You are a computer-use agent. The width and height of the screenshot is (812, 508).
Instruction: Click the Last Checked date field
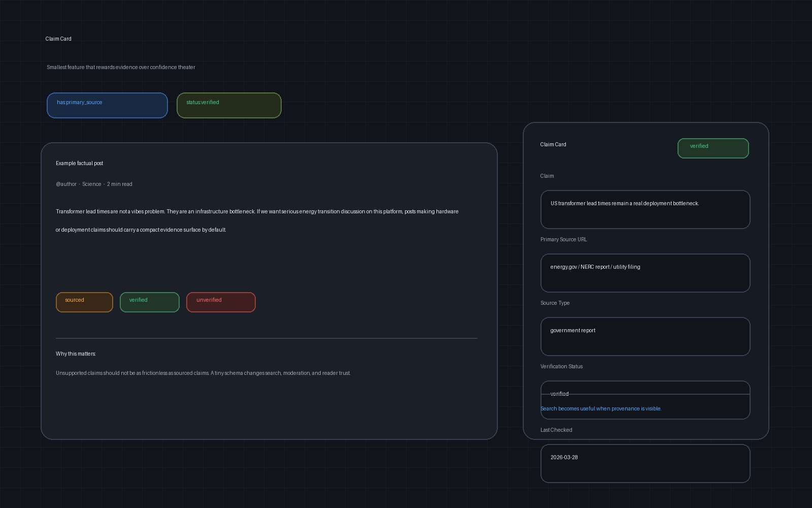coord(645,463)
